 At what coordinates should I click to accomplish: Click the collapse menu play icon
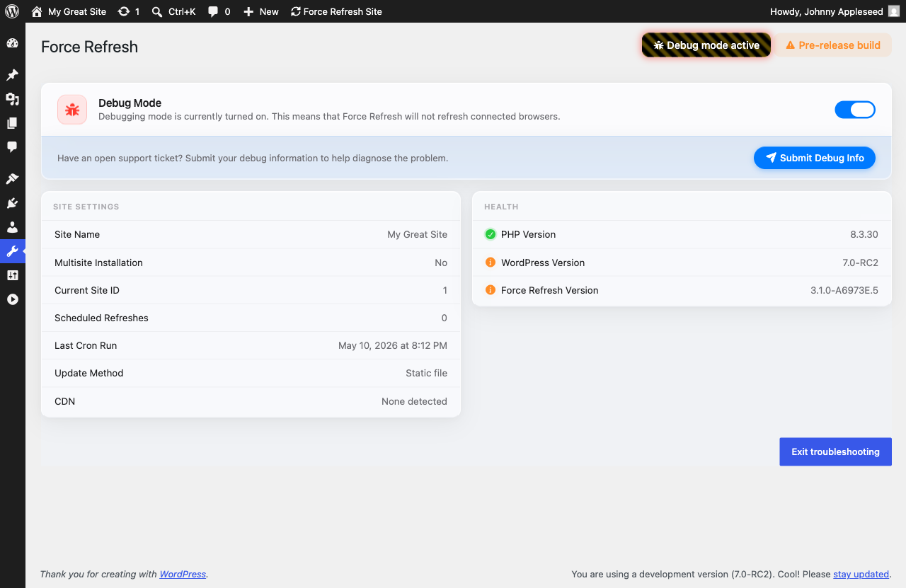[12, 299]
